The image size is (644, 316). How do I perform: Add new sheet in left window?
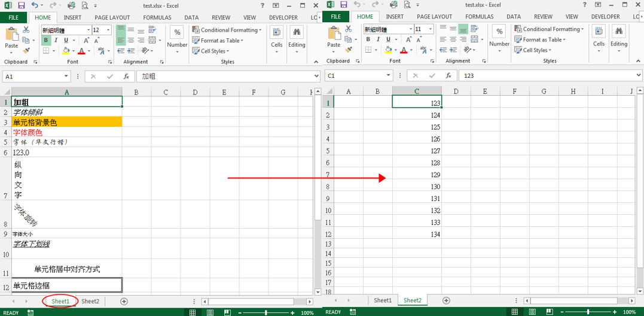124,301
